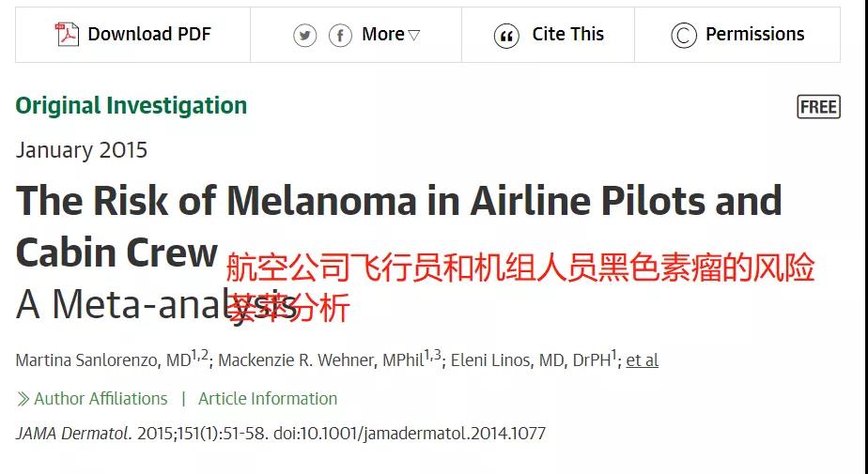
Task: Open the Permissions button
Action: point(737,35)
